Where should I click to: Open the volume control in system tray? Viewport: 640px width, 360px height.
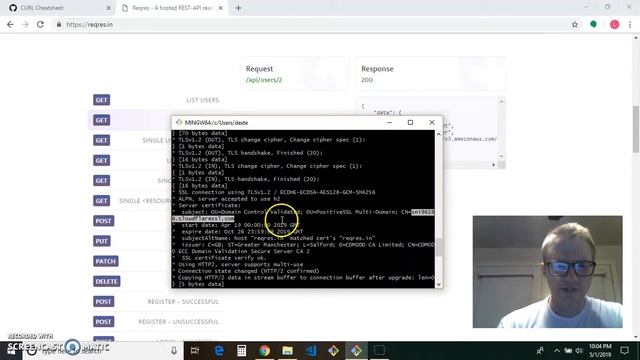click(x=579, y=351)
